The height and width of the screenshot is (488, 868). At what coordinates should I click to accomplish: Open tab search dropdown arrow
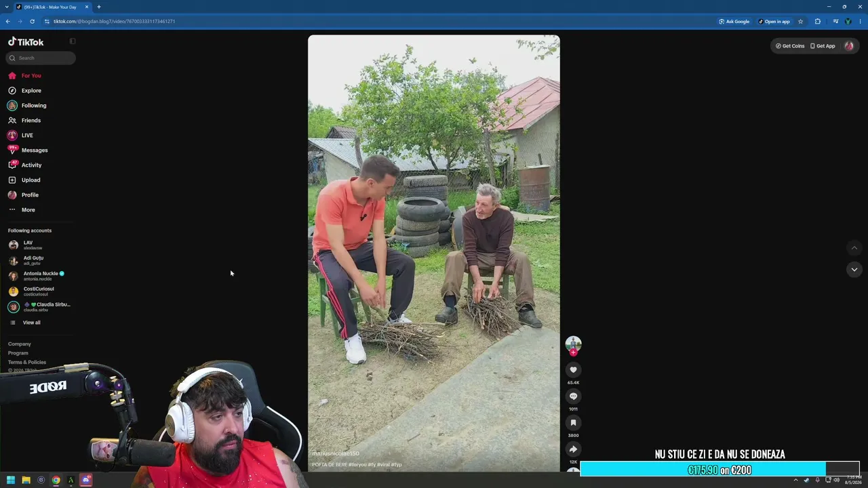tap(6, 7)
